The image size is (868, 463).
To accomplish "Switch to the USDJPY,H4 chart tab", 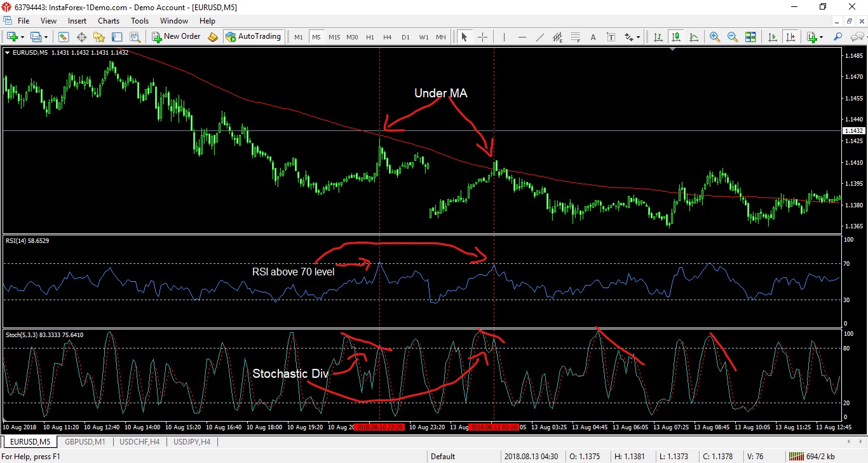I will [x=193, y=441].
